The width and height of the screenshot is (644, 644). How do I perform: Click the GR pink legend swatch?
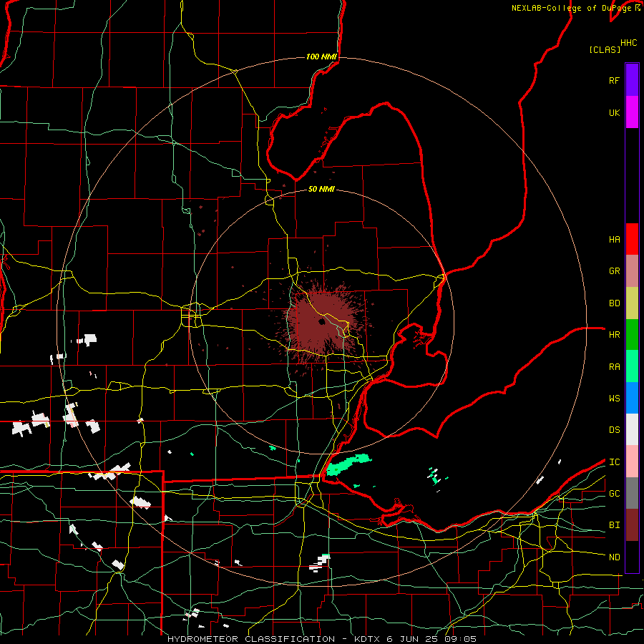632,271
